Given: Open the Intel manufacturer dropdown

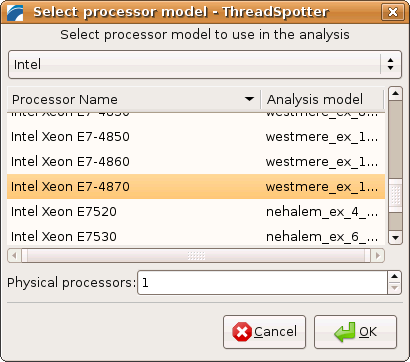Looking at the screenshot, I should [x=205, y=64].
